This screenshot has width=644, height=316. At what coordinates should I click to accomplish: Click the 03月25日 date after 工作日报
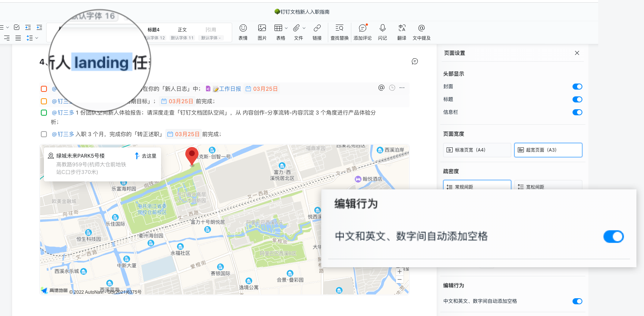[262, 89]
